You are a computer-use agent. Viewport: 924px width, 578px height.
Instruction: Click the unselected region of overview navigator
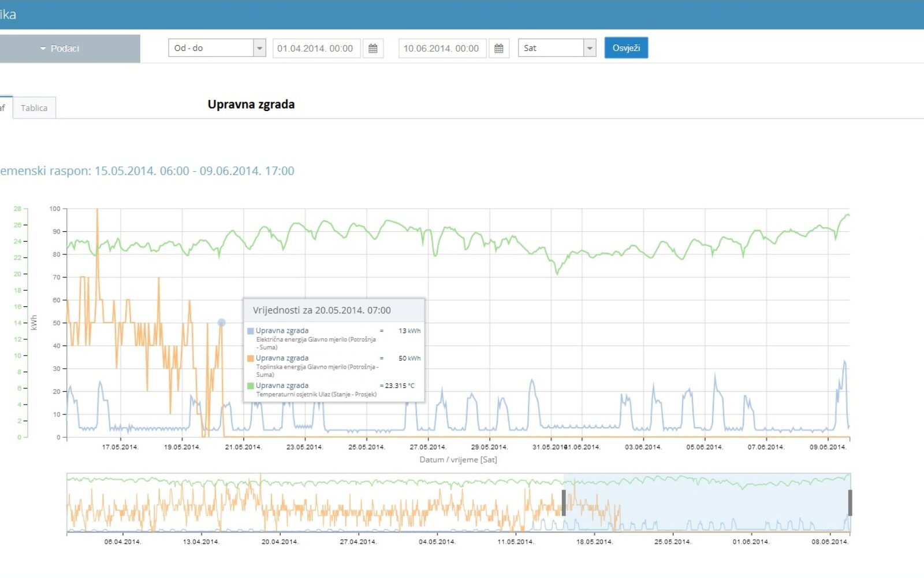[312, 503]
